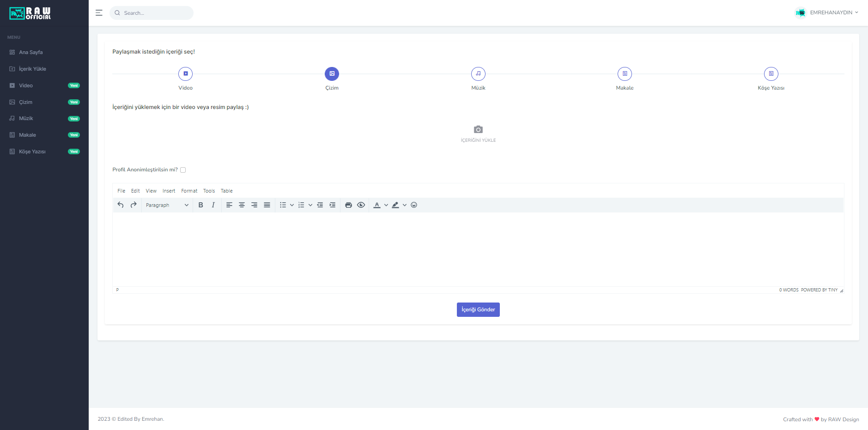Open the Preview eye icon in the editor
The width and height of the screenshot is (868, 430).
(x=361, y=205)
